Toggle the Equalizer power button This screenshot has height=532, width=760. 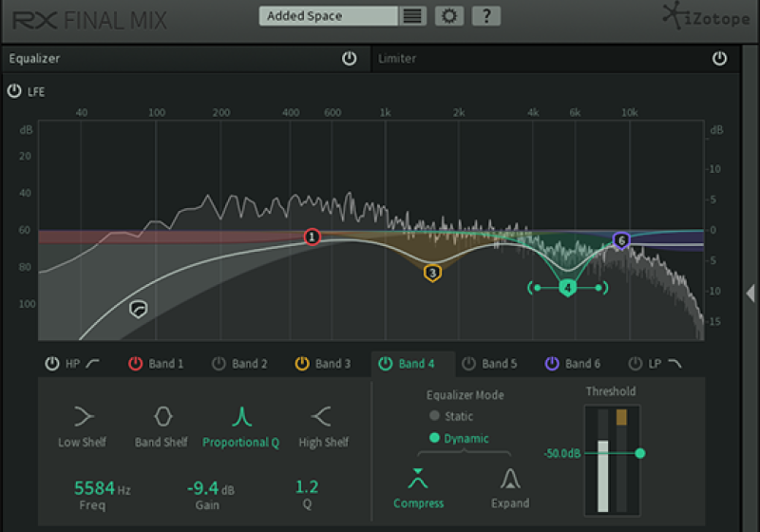tap(350, 59)
